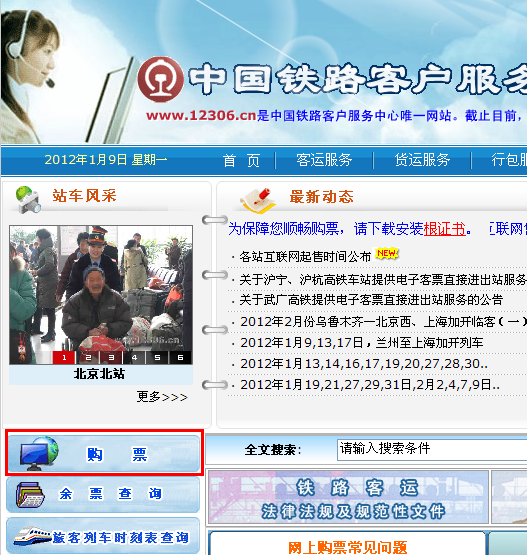Click the 全文搜索 label
The image size is (527, 555).
click(x=273, y=450)
